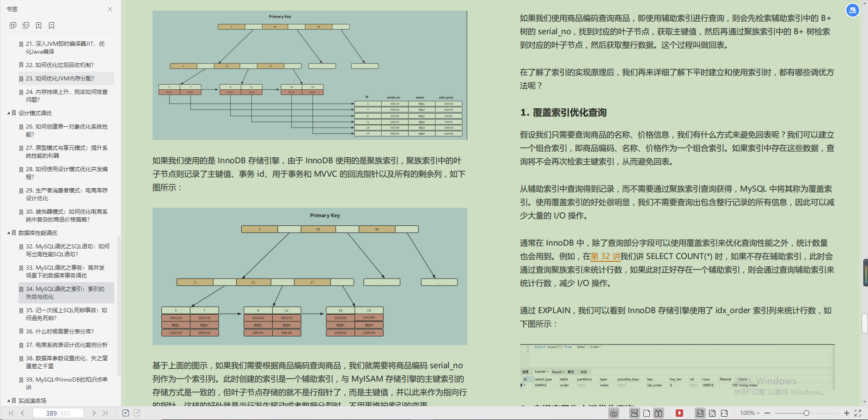868x420 pixels.
Task: Click the blue floating tool icon top-right
Action: click(x=853, y=10)
